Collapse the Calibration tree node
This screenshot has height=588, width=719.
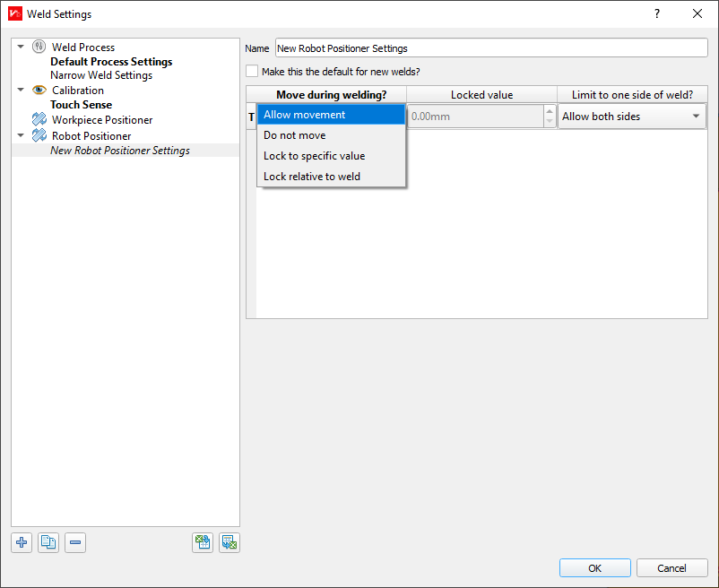coord(21,90)
